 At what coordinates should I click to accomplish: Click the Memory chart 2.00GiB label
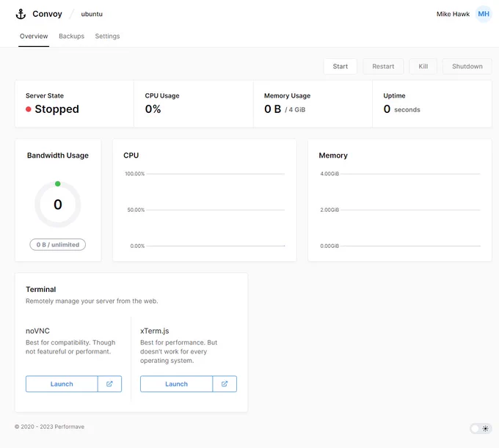tap(329, 210)
